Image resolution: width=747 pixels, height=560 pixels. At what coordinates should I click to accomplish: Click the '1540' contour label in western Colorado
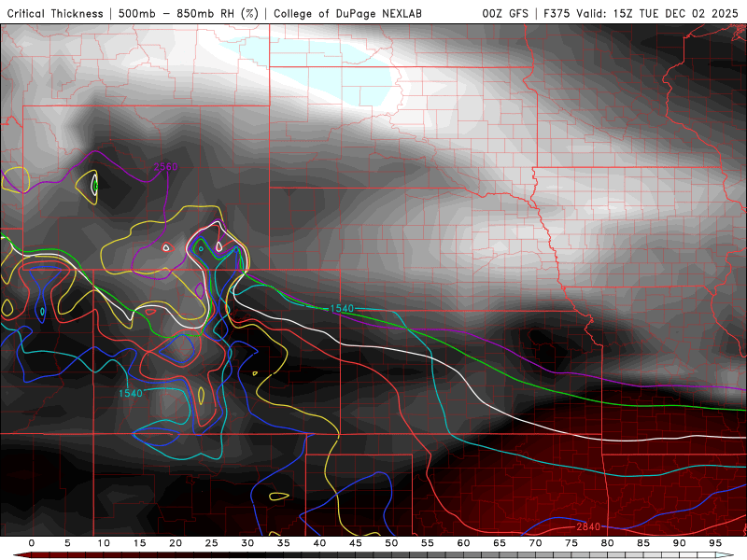coord(131,393)
